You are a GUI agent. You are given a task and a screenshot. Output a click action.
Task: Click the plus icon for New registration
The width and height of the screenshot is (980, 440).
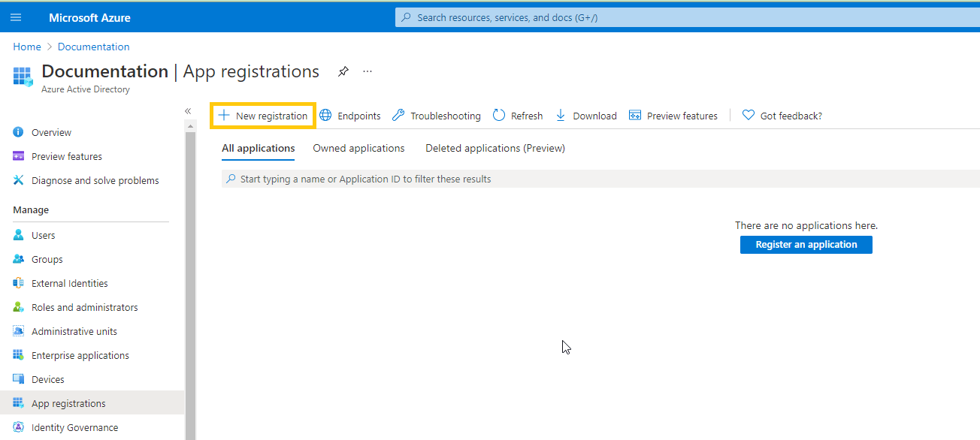(223, 116)
